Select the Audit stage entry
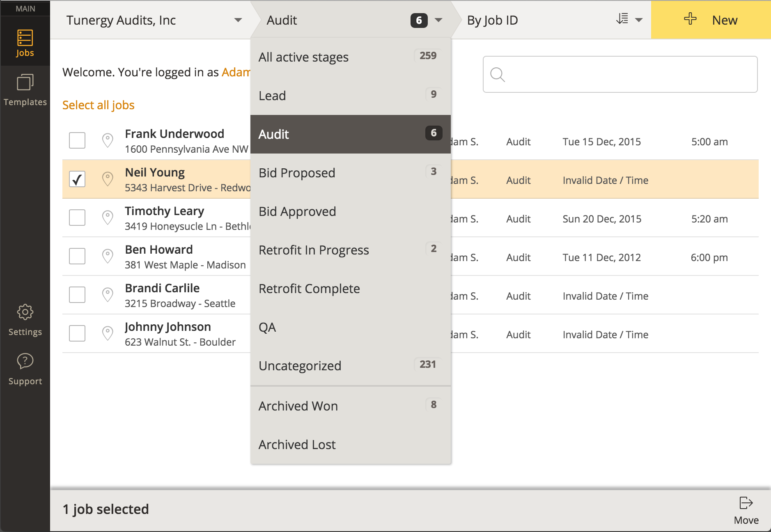This screenshot has height=532, width=771. coord(351,134)
